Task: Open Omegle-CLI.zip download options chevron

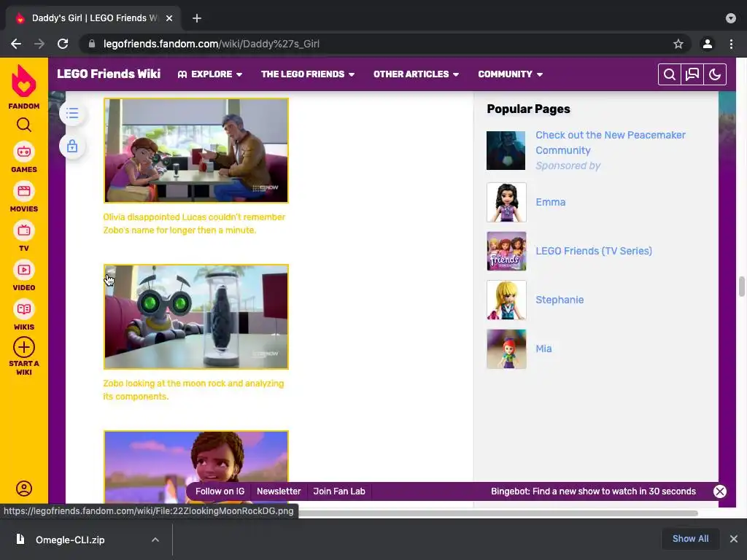Action: [155, 540]
